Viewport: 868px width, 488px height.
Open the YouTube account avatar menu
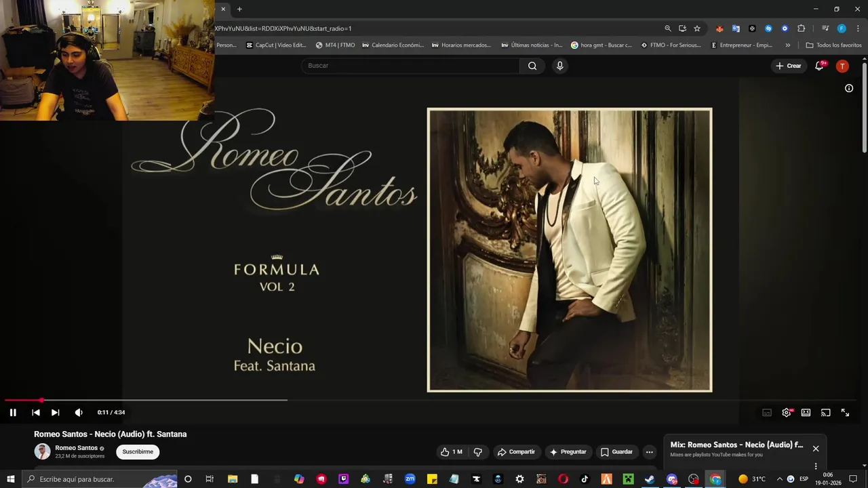(842, 66)
